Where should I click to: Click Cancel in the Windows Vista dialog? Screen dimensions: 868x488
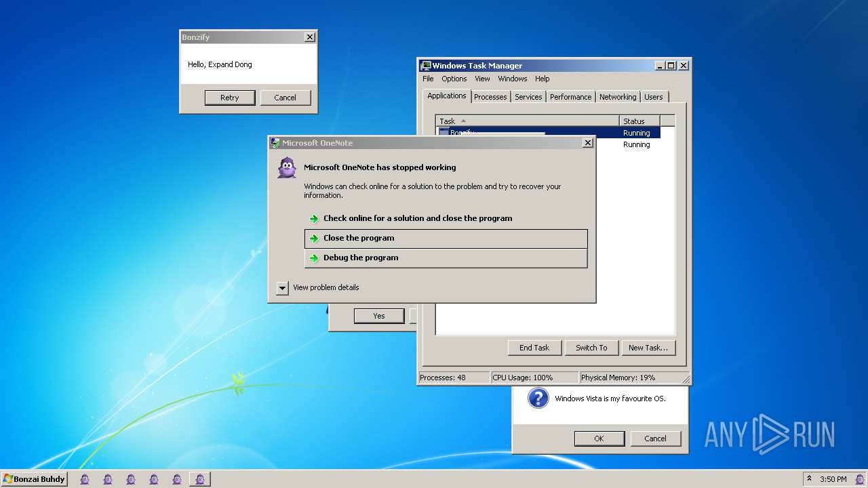click(655, 439)
